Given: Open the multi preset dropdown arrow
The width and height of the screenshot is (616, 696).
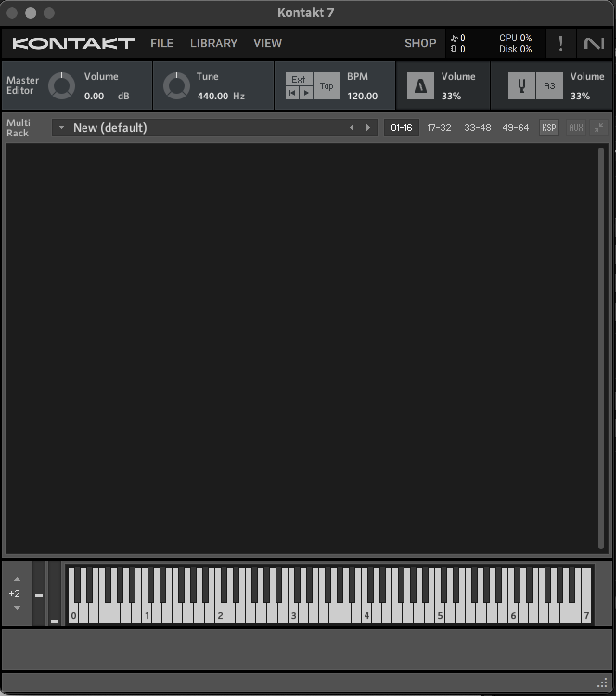Looking at the screenshot, I should (61, 128).
